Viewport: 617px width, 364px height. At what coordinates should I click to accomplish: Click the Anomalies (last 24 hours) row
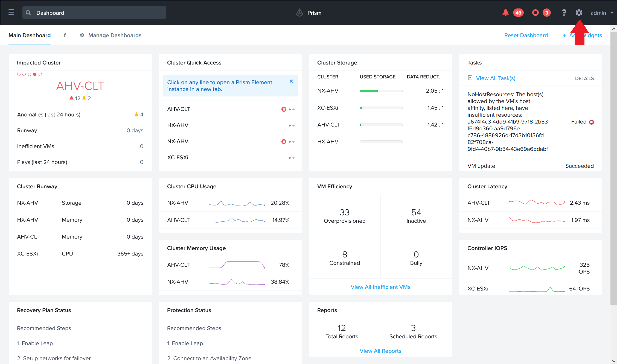click(80, 115)
